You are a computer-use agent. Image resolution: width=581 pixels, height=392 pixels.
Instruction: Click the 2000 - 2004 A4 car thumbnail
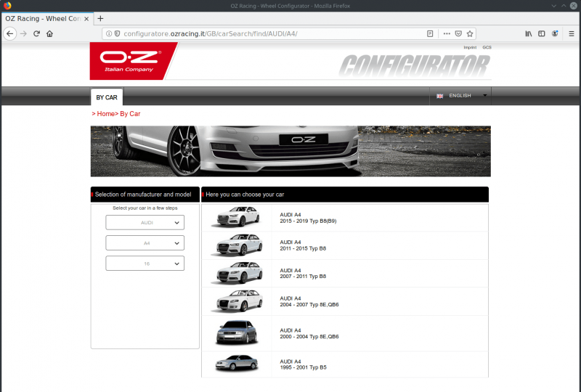coord(237,332)
